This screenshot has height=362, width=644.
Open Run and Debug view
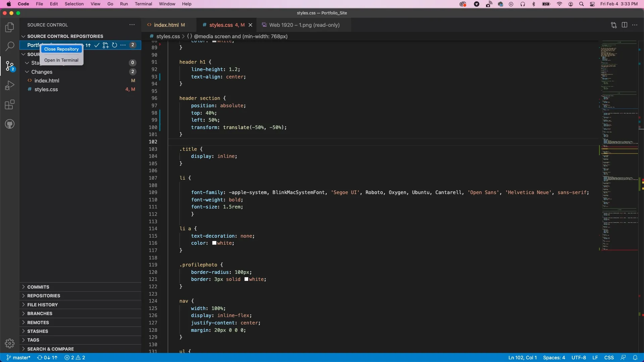pos(10,85)
